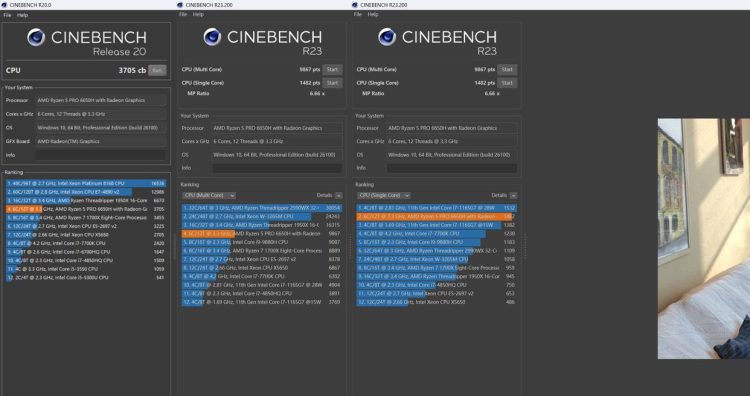The height and width of the screenshot is (396, 750).
Task: Click the Info field in Cinebench R20
Action: pos(100,155)
